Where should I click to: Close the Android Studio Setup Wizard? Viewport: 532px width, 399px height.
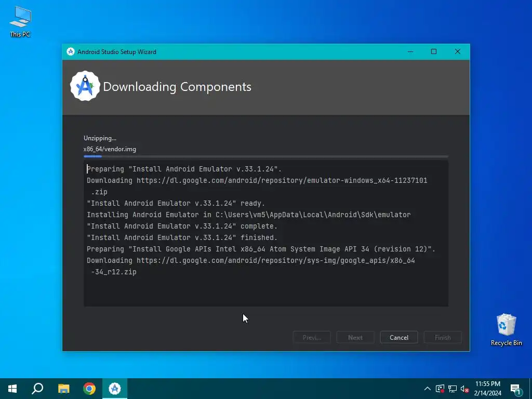point(457,51)
